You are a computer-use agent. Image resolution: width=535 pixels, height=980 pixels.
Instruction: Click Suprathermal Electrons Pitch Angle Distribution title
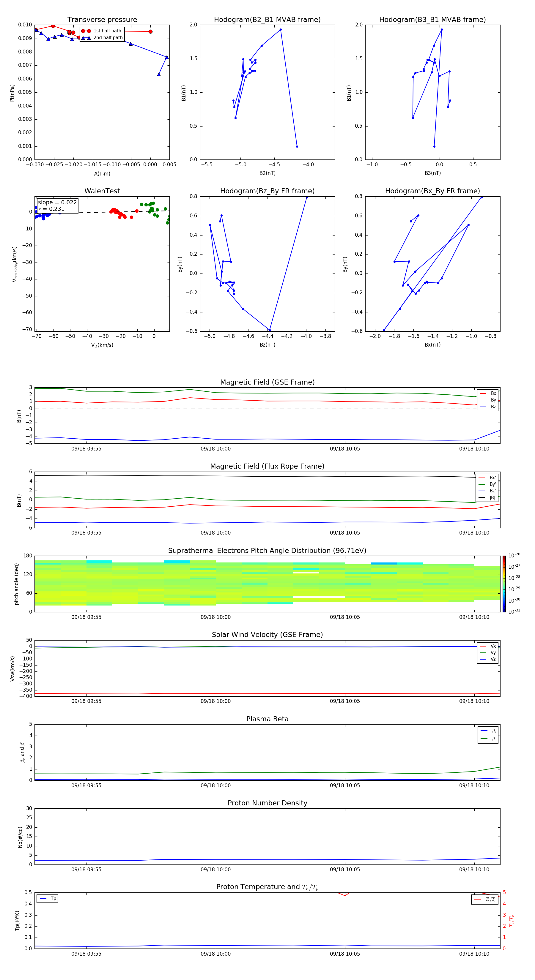point(267,551)
